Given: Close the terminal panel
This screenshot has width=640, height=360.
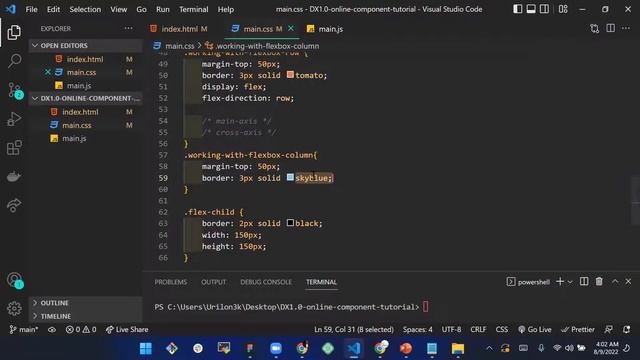Looking at the screenshot, I should point(629,282).
